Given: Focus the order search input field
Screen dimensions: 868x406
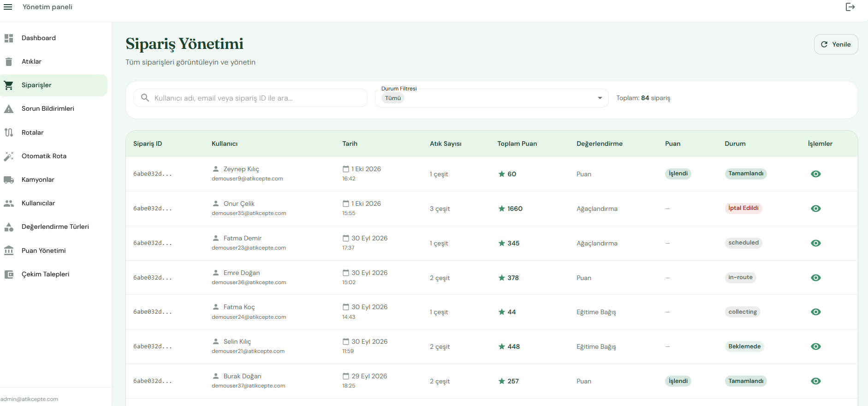Looking at the screenshot, I should [250, 98].
